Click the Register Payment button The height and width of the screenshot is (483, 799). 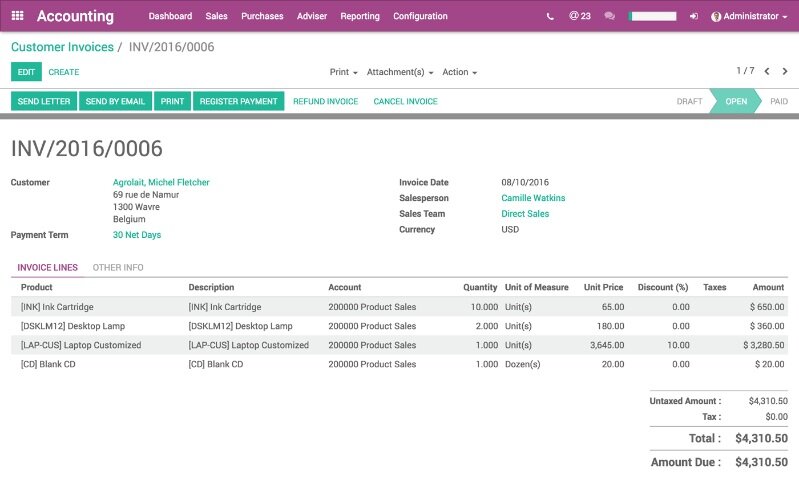pyautogui.click(x=238, y=101)
